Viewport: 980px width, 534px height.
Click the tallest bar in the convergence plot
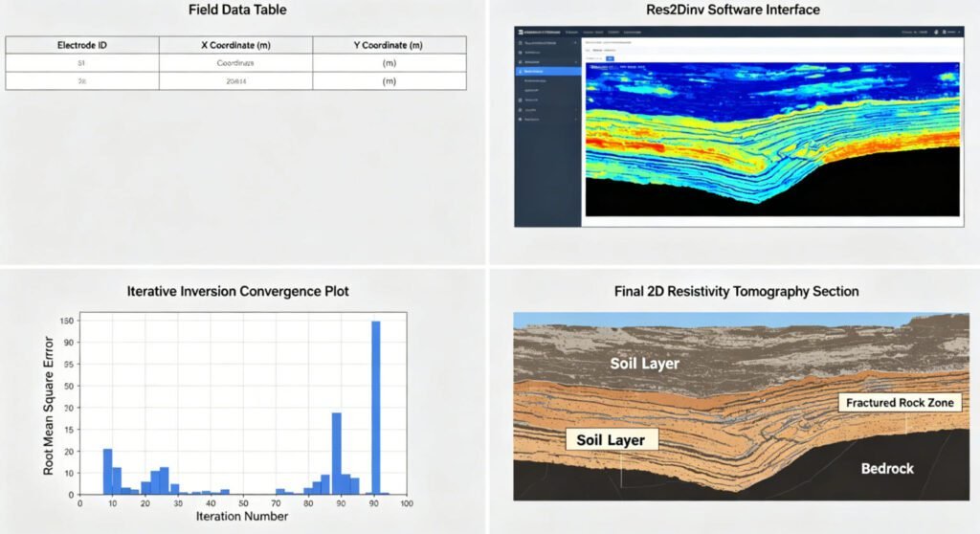tap(375, 408)
